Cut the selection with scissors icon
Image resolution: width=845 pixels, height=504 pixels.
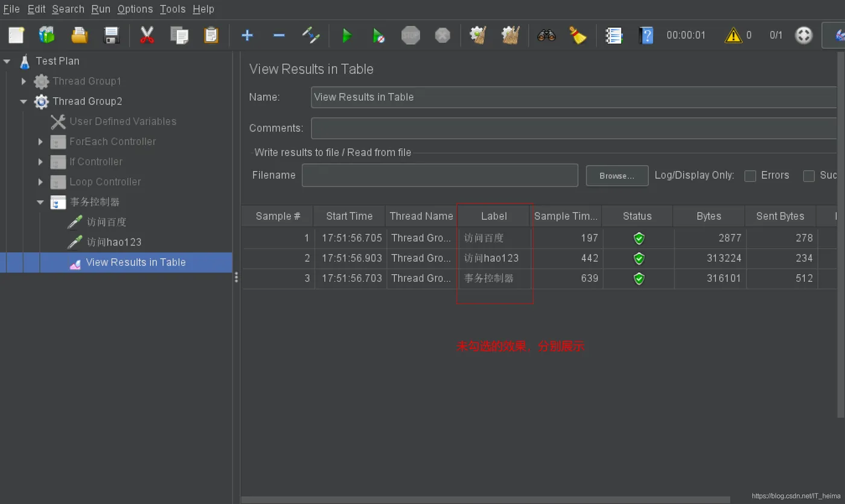147,35
